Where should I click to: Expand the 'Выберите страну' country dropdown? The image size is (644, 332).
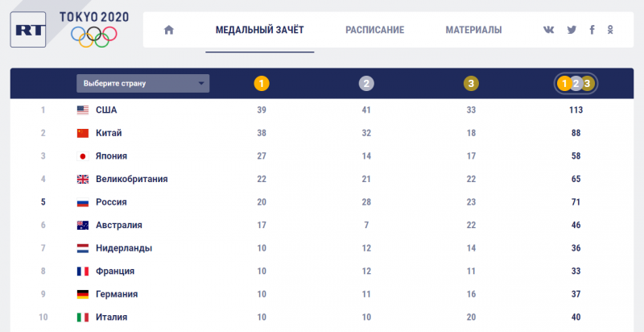(x=143, y=83)
